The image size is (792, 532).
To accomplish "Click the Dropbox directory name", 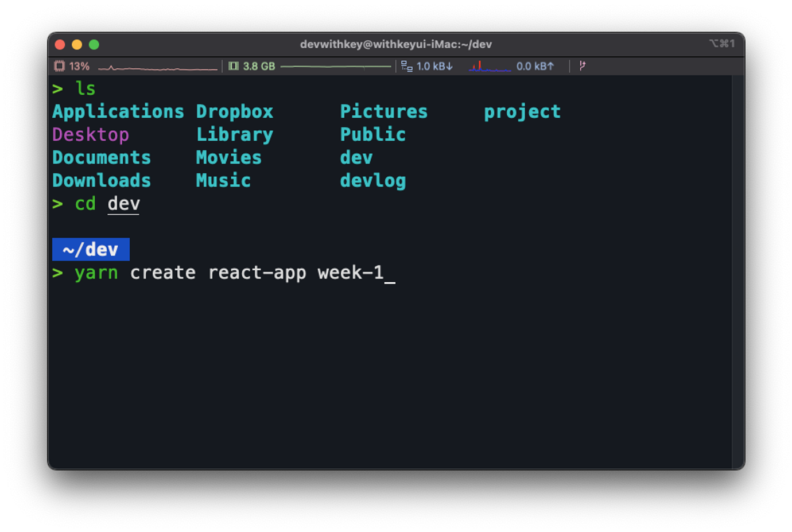I will 234,111.
